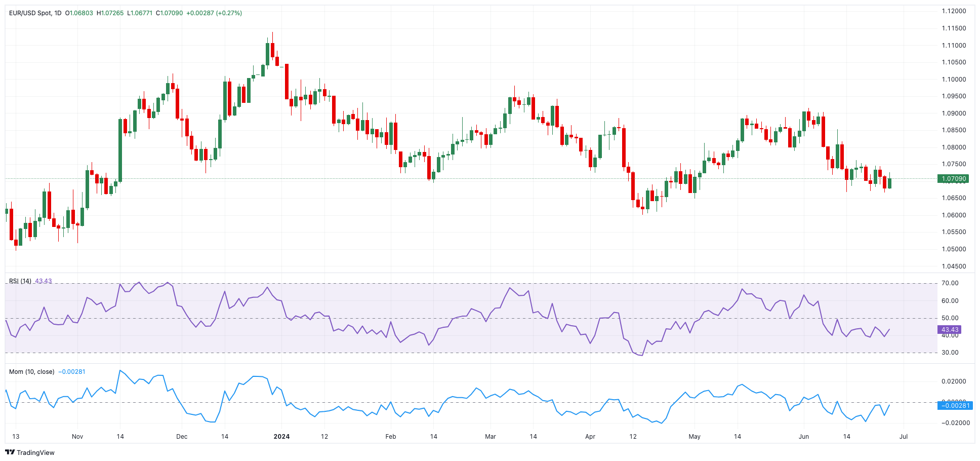This screenshot has width=980, height=461.
Task: Click the 1.12000 price axis label
Action: click(x=954, y=11)
